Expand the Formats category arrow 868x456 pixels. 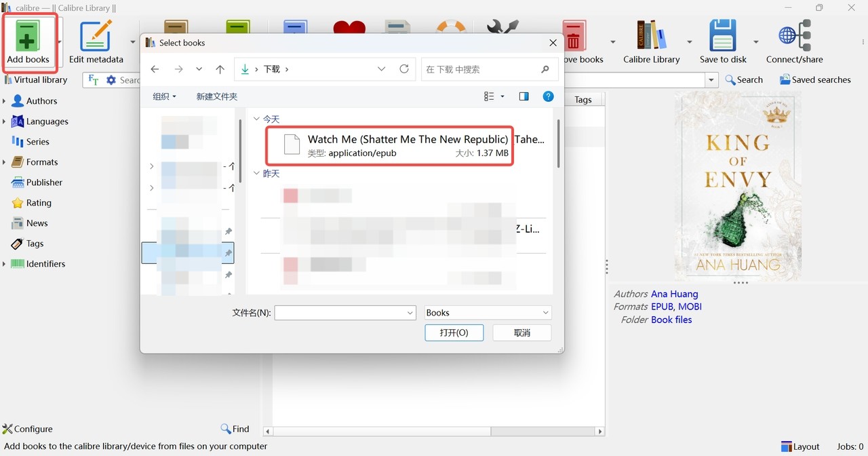click(4, 162)
